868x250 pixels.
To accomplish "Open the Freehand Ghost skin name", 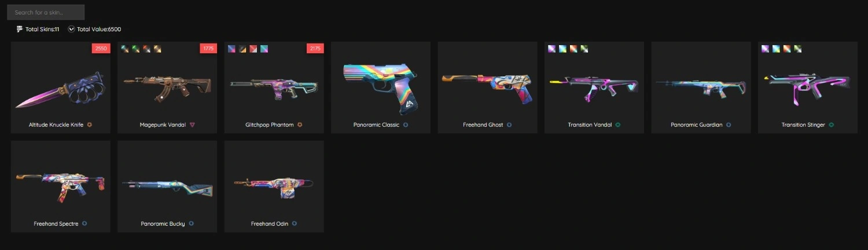I will click(483, 124).
